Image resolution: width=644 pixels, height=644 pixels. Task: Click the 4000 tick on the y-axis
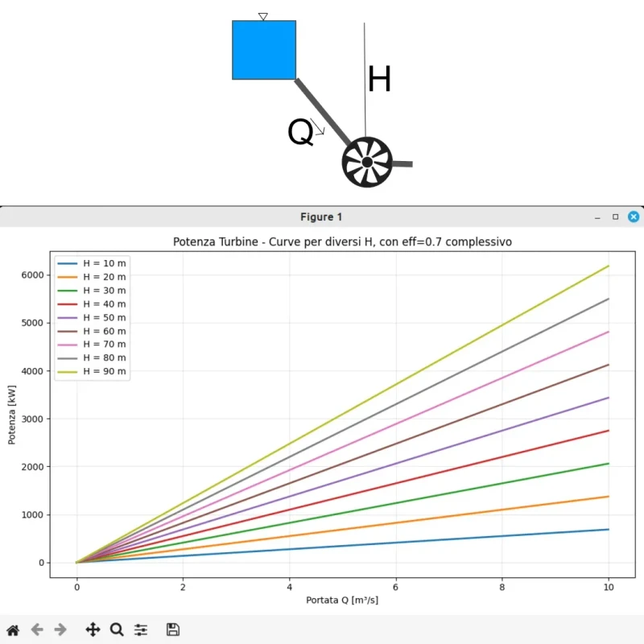32,371
